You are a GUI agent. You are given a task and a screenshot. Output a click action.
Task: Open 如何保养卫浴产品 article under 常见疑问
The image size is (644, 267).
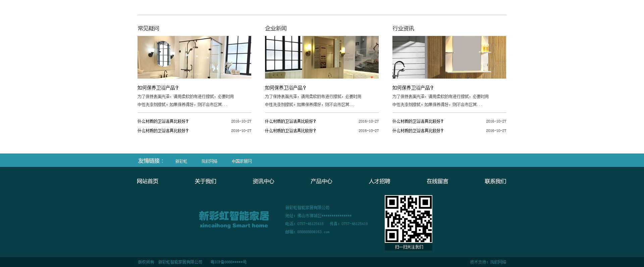(158, 88)
